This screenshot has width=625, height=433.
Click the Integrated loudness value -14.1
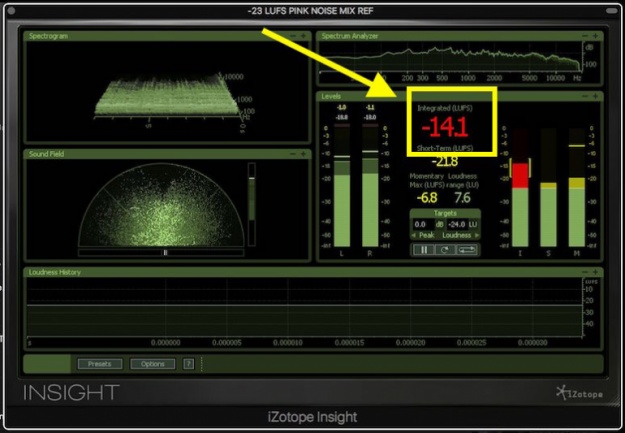pos(444,128)
